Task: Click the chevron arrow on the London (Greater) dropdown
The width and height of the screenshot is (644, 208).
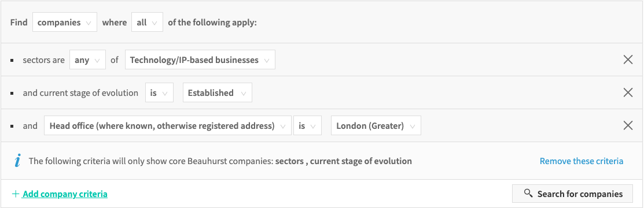Action: [x=413, y=127]
